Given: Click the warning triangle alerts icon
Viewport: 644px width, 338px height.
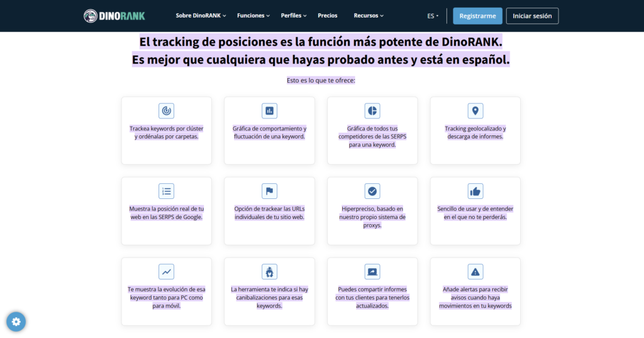Looking at the screenshot, I should tap(475, 272).
